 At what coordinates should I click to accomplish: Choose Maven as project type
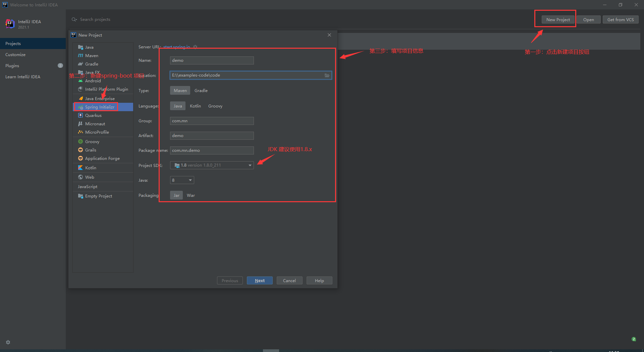tap(180, 91)
